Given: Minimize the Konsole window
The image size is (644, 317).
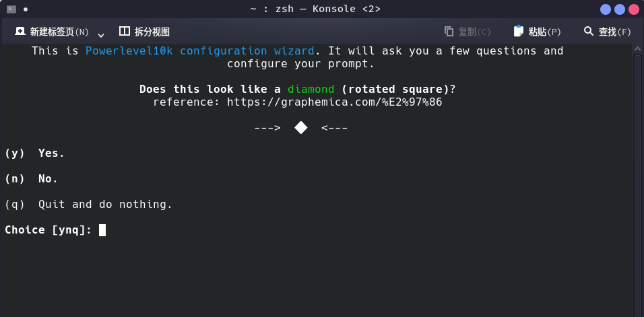Looking at the screenshot, I should pos(606,9).
